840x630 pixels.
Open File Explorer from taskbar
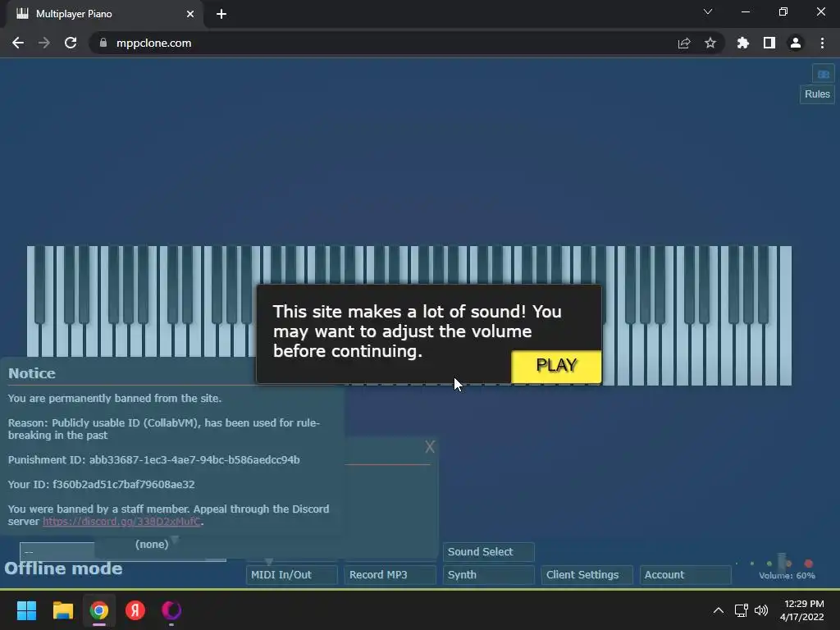[x=62, y=610]
